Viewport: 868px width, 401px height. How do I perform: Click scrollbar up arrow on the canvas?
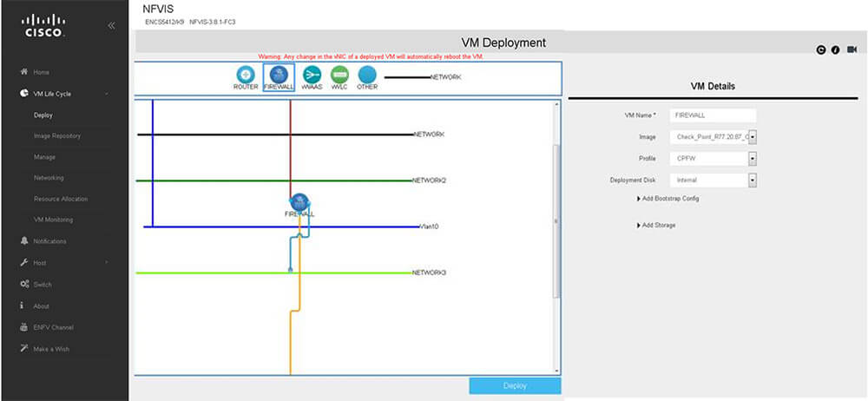(x=557, y=103)
